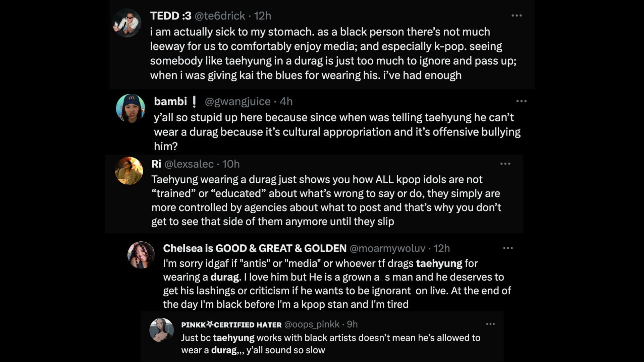The height and width of the screenshot is (362, 644).
Task: Click the 12h timestamp on TEDD's tweet
Action: (263, 16)
